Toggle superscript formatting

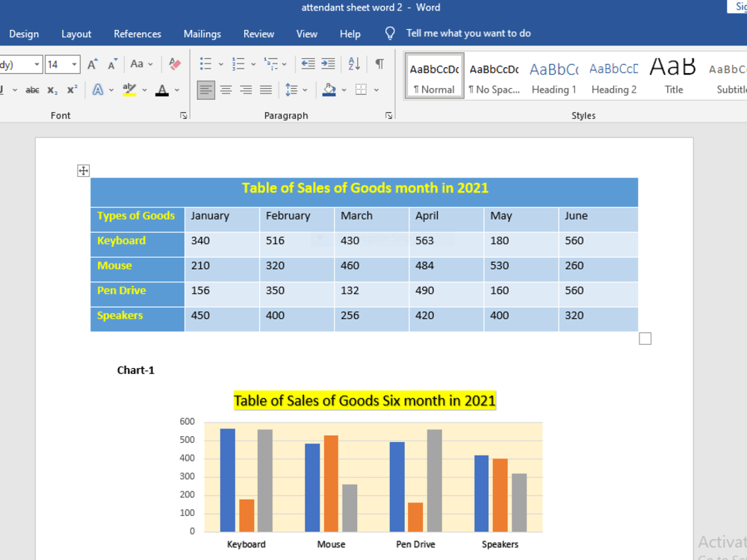pos(72,90)
